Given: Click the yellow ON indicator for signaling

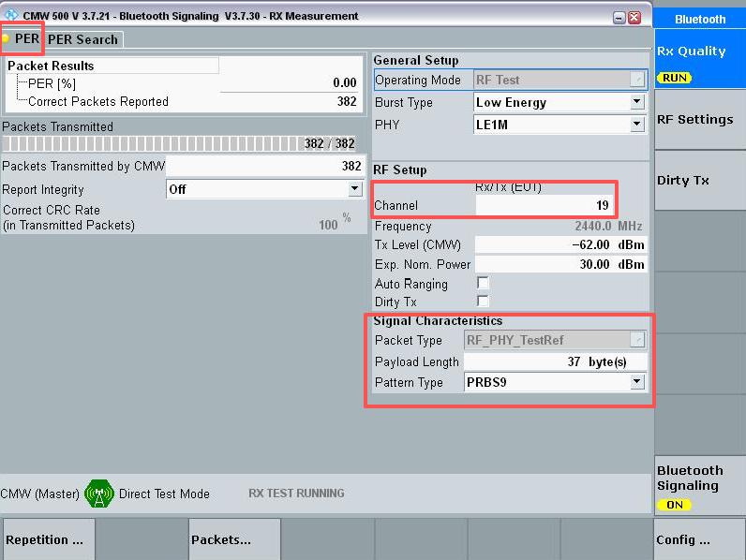Looking at the screenshot, I should (674, 505).
